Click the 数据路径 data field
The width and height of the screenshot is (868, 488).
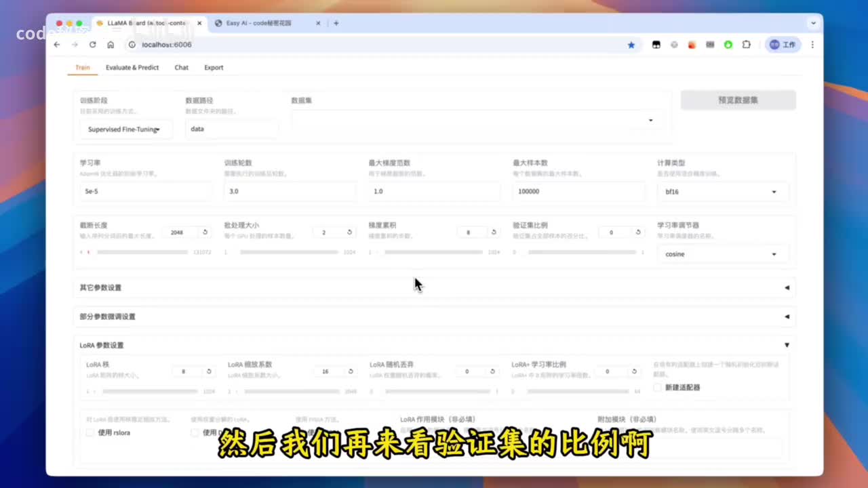point(231,129)
